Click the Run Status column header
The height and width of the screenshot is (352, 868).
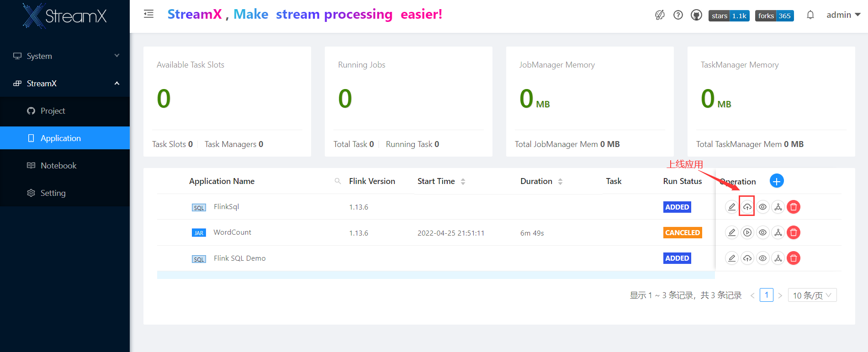click(683, 181)
